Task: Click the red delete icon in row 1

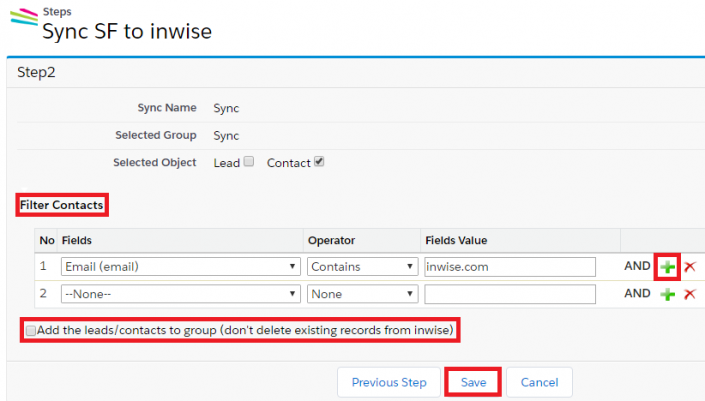Action: click(689, 267)
